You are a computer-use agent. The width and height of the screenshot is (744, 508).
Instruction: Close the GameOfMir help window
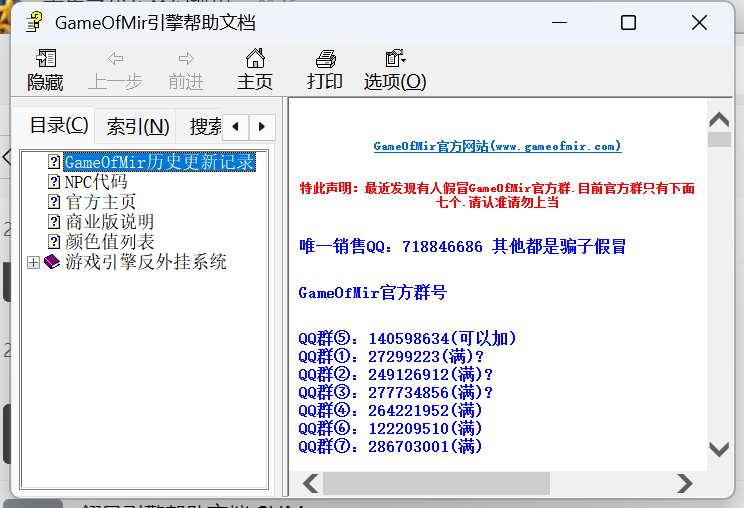point(699,22)
